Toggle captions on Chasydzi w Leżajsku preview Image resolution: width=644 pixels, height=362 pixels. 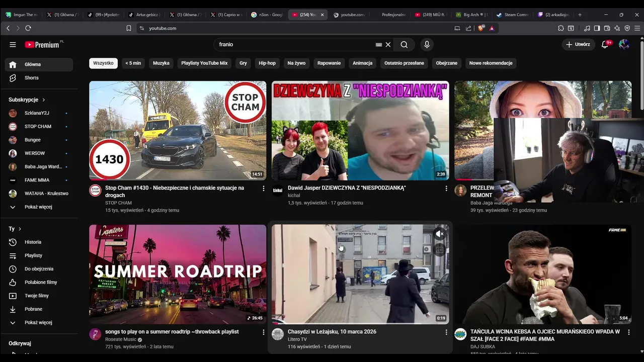click(440, 250)
